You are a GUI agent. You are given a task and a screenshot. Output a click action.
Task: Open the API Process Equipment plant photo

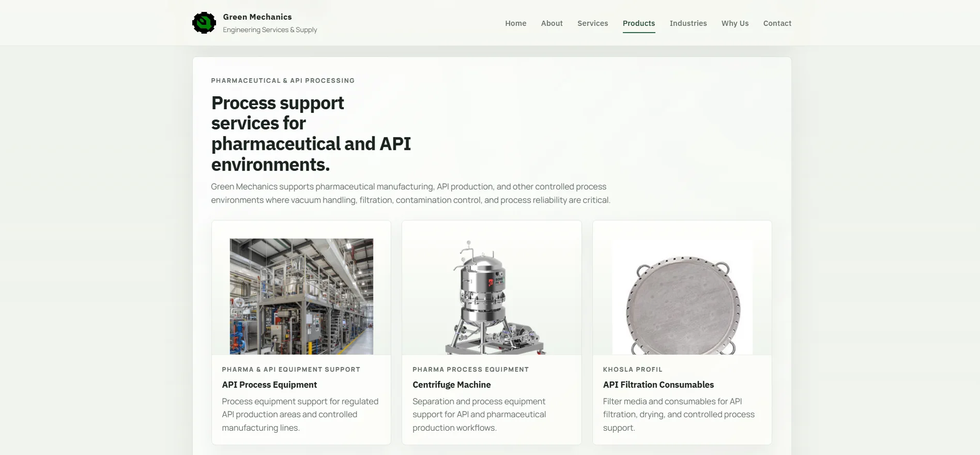[x=301, y=296]
